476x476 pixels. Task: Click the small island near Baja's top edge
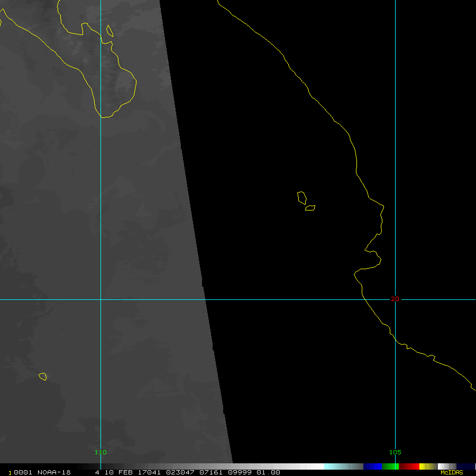pos(109,31)
